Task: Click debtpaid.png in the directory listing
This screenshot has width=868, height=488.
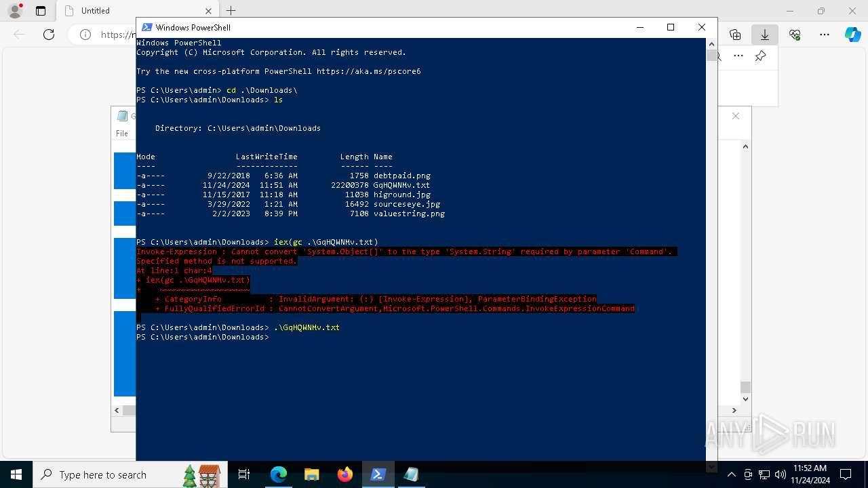Action: pos(402,176)
